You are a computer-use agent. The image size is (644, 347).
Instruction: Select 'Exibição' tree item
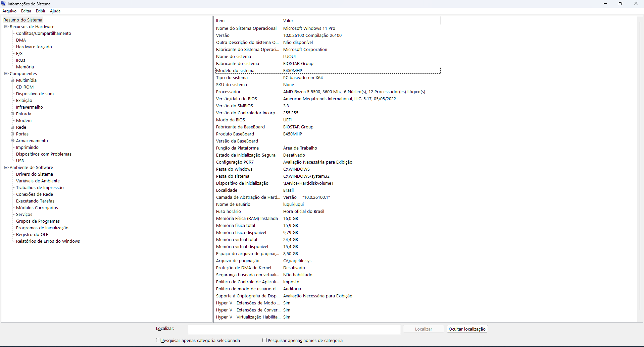(24, 101)
